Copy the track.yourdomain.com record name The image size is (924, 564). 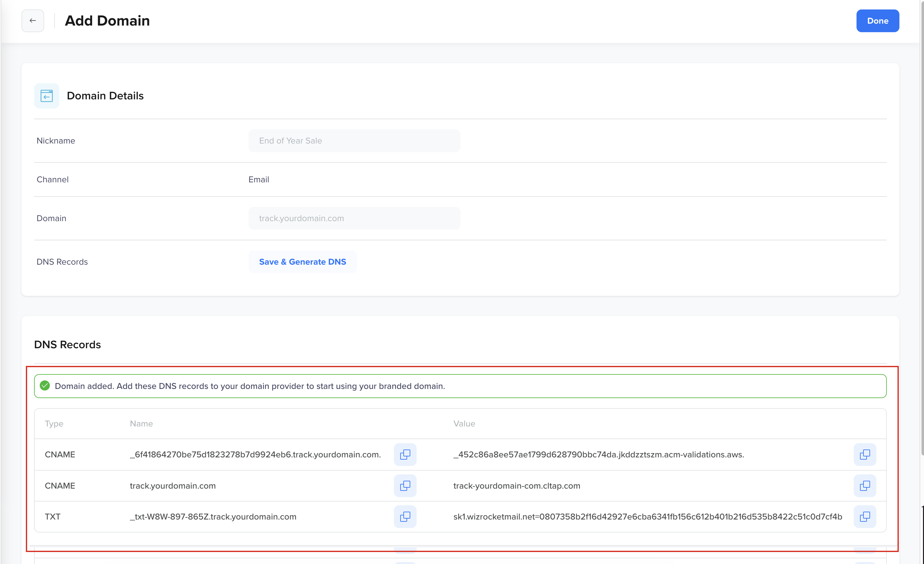[x=405, y=486]
